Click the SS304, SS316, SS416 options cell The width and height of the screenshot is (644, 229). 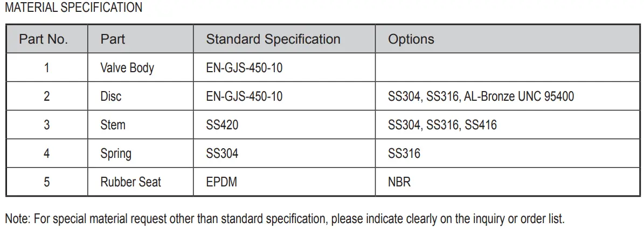(442, 125)
